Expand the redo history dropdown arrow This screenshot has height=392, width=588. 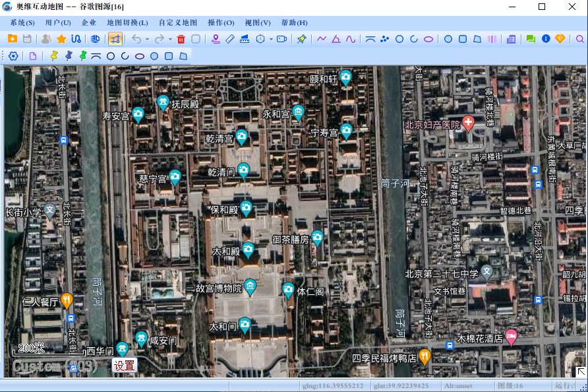(170, 39)
